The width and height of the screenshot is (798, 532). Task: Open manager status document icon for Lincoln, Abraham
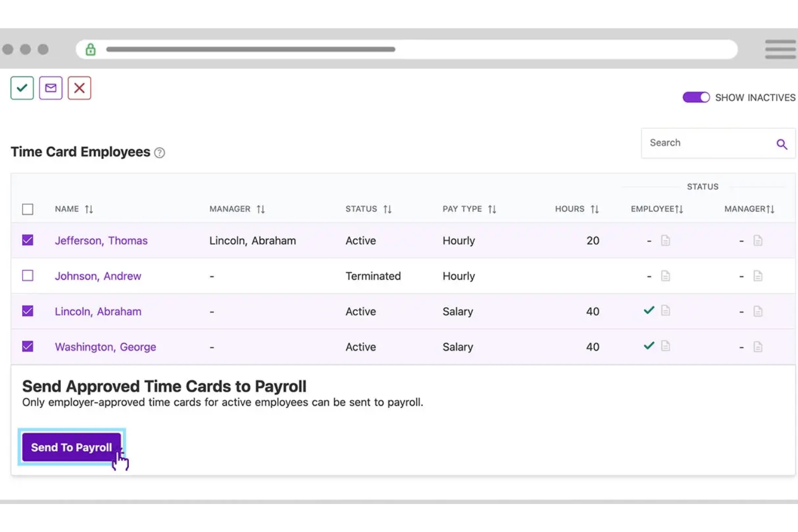[x=758, y=312]
